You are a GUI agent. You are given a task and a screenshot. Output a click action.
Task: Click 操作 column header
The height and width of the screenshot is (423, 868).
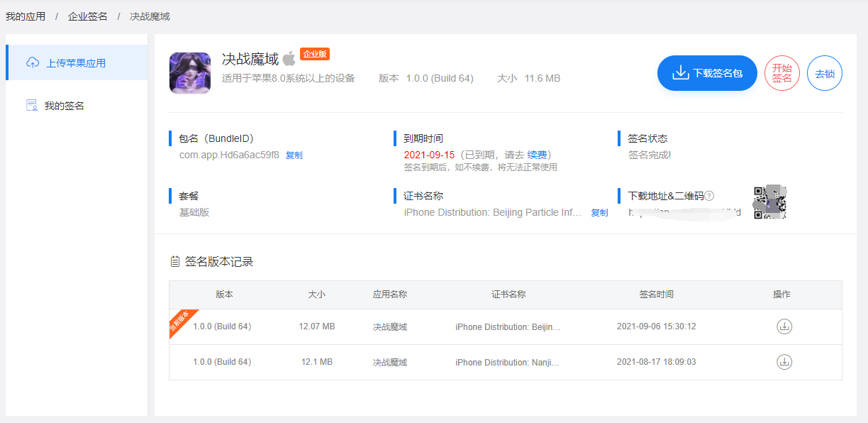[781, 294]
